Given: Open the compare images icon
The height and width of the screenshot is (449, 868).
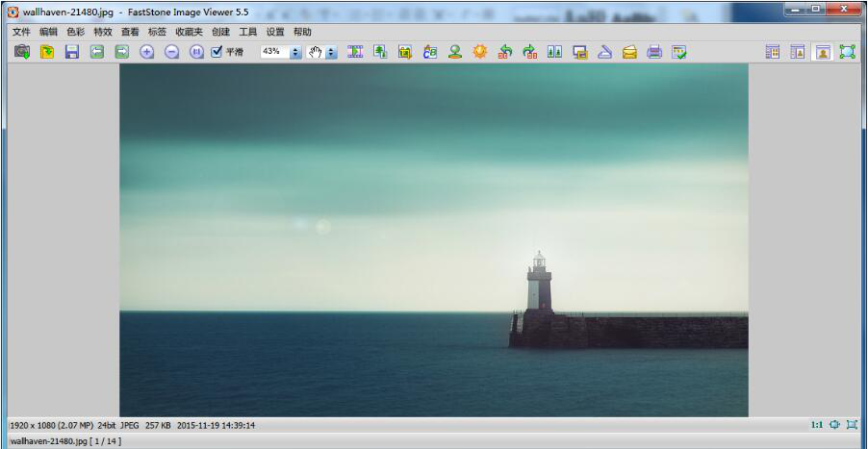Looking at the screenshot, I should click(x=554, y=52).
